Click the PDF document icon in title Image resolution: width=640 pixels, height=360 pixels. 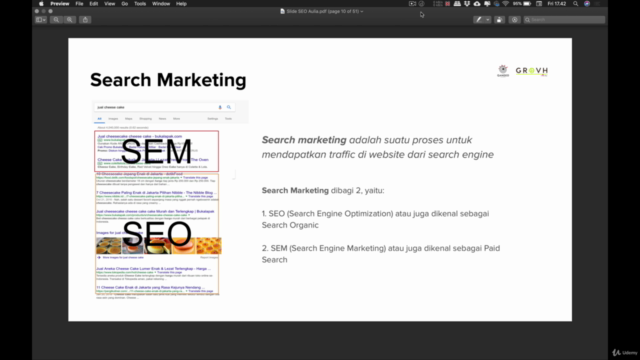(x=282, y=11)
